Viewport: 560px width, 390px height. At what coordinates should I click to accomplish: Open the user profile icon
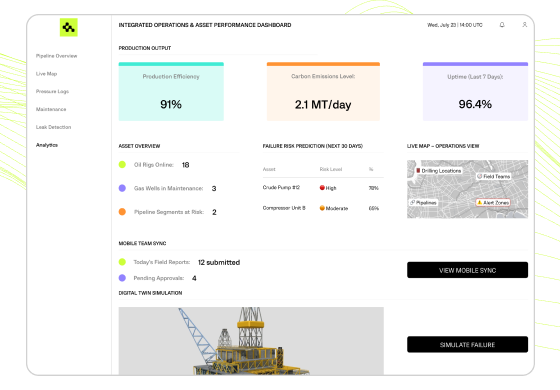(x=525, y=25)
